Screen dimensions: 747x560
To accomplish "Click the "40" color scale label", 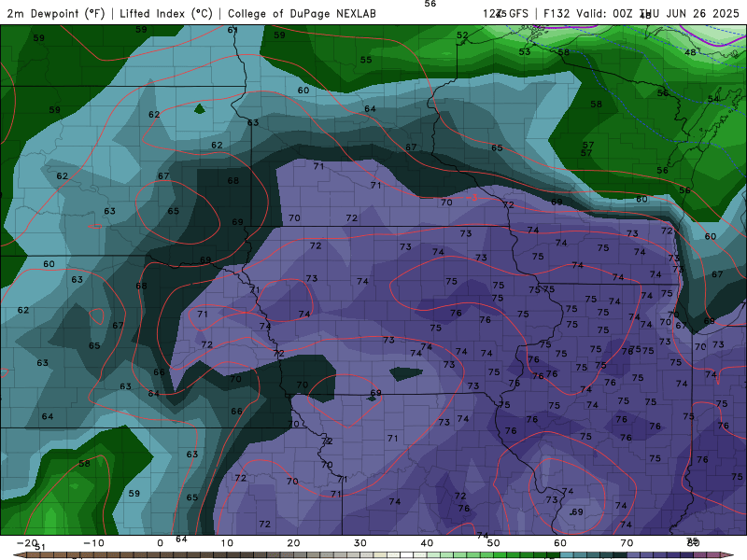I will [427, 543].
